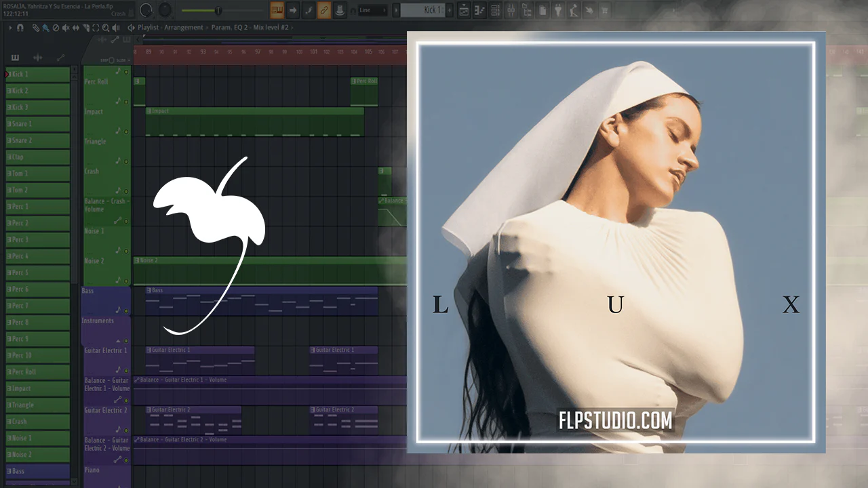Select the Playback speaker tool

click(x=116, y=28)
